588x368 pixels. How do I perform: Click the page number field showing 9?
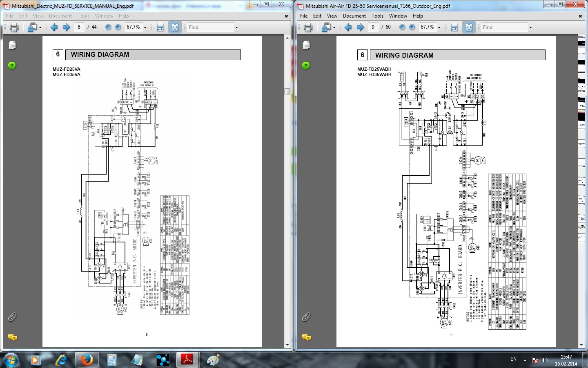click(373, 27)
